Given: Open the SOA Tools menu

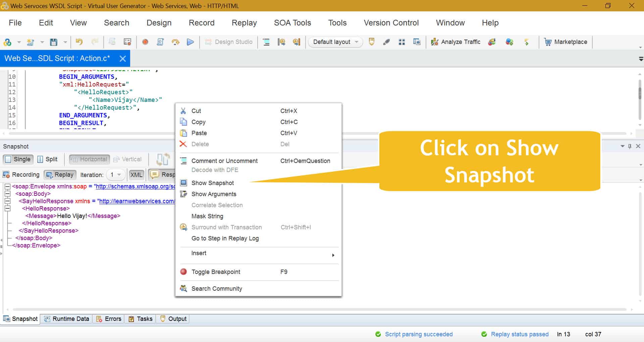Looking at the screenshot, I should point(292,23).
